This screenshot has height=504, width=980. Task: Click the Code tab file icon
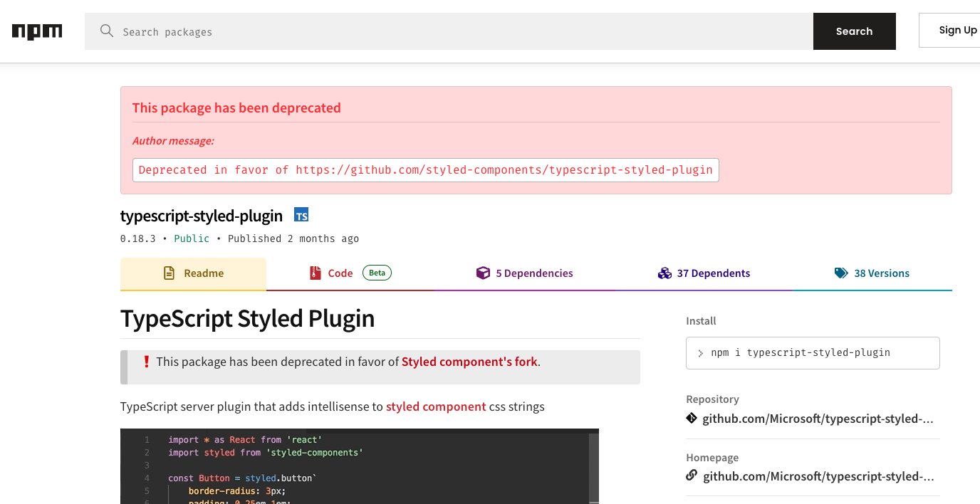tap(316, 273)
